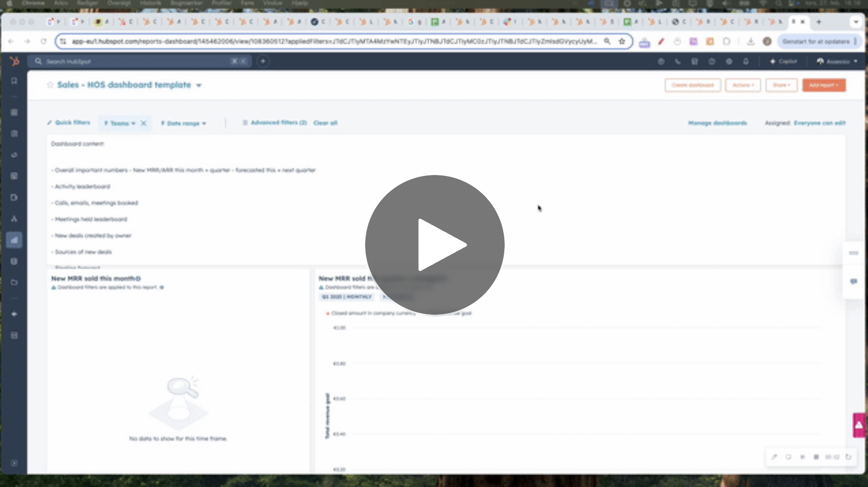Click the bookmarks icon in left sidebar
The height and width of the screenshot is (487, 868).
(x=14, y=81)
